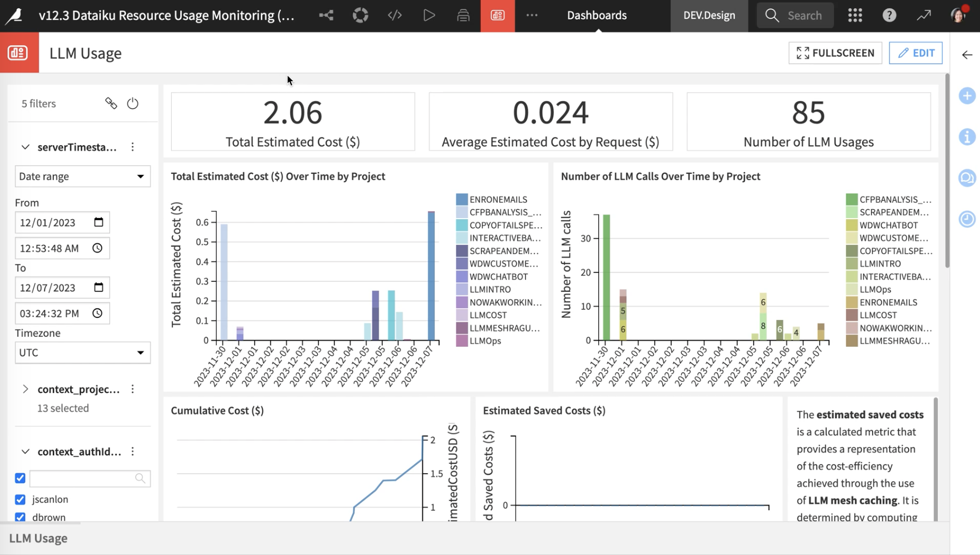Open the Help question mark icon
Viewport: 980px width, 555px height.
pos(890,15)
